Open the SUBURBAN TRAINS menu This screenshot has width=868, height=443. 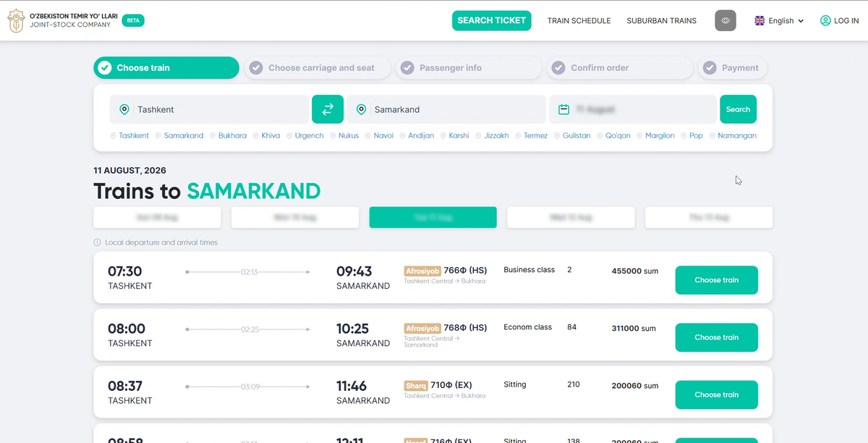pos(662,21)
